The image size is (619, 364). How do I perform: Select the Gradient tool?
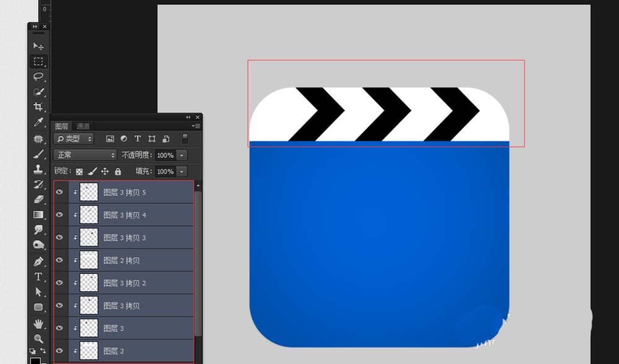[38, 215]
